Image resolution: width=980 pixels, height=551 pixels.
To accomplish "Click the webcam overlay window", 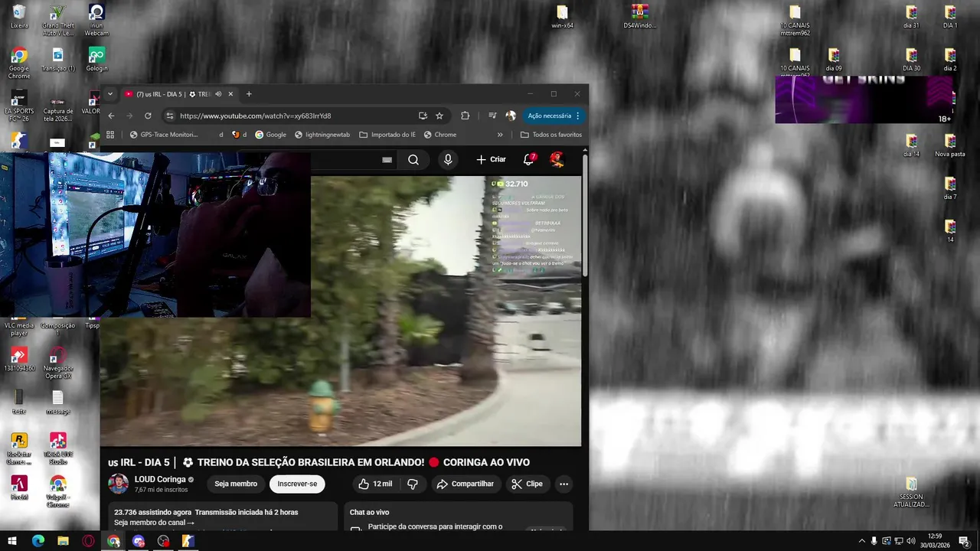I will coord(155,234).
